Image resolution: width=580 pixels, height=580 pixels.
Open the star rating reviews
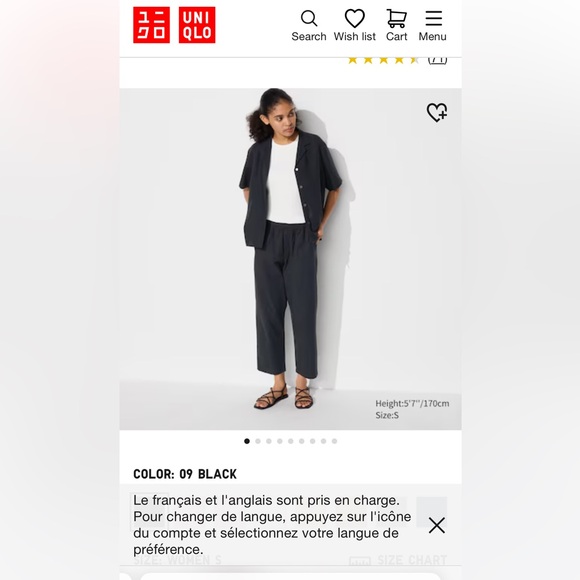point(383,60)
